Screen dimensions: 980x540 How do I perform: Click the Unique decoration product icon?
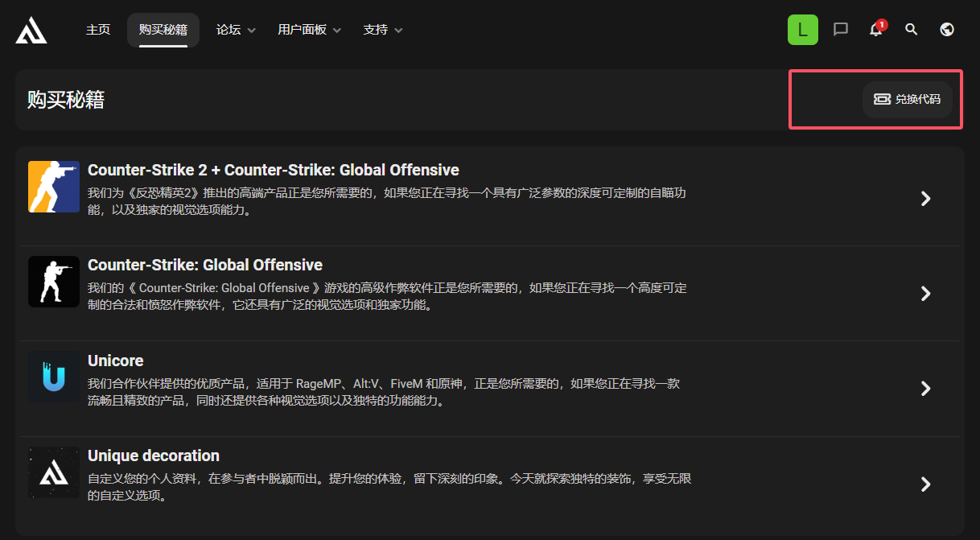[x=54, y=472]
